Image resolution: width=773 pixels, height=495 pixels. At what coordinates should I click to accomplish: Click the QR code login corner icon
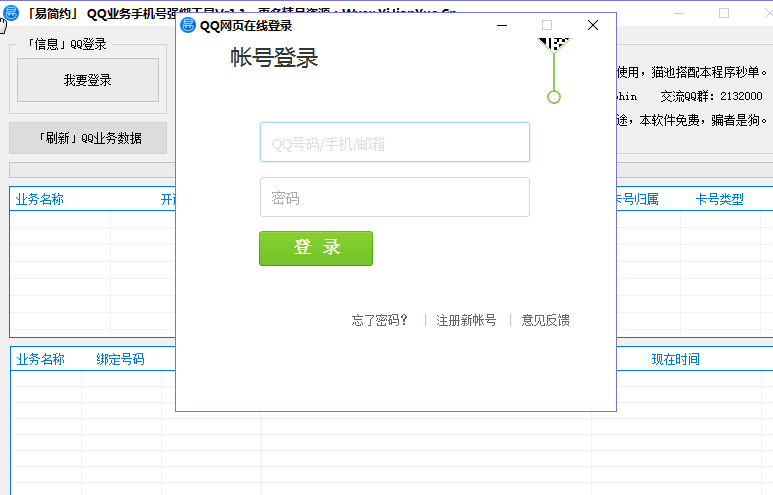coord(555,44)
